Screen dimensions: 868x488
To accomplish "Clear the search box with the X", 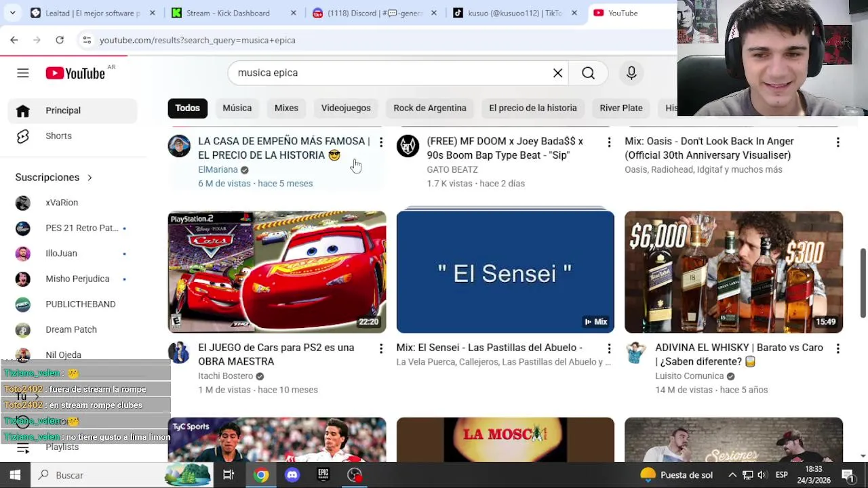I will tap(557, 73).
